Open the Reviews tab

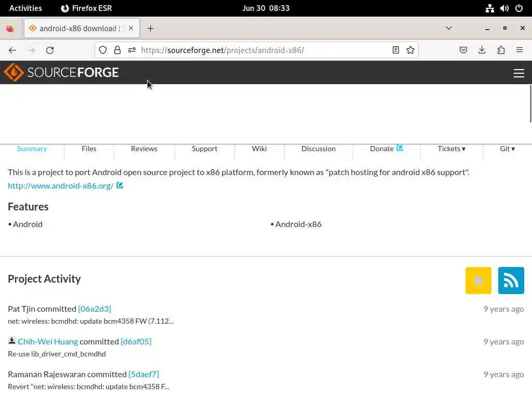tap(144, 149)
